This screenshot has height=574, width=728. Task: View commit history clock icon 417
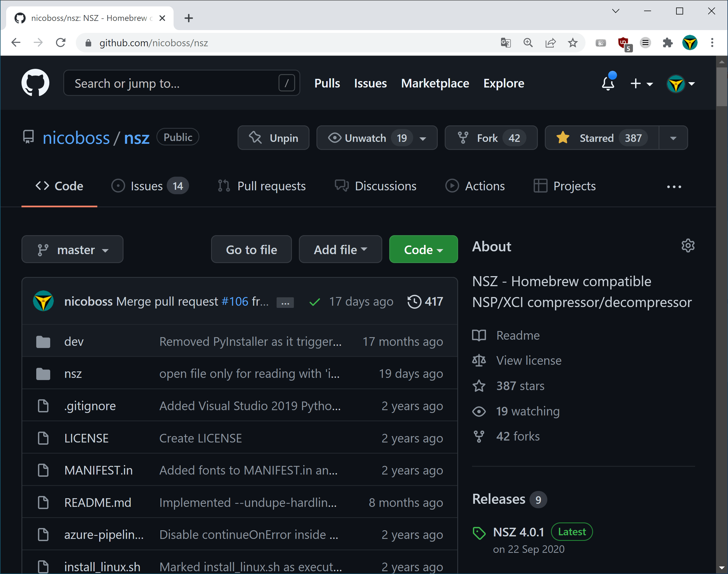point(425,301)
